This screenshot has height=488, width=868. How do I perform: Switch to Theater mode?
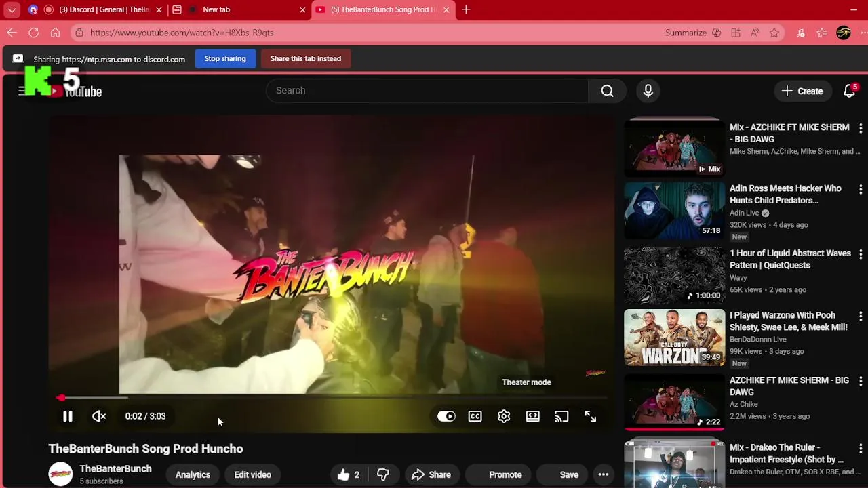(x=533, y=416)
